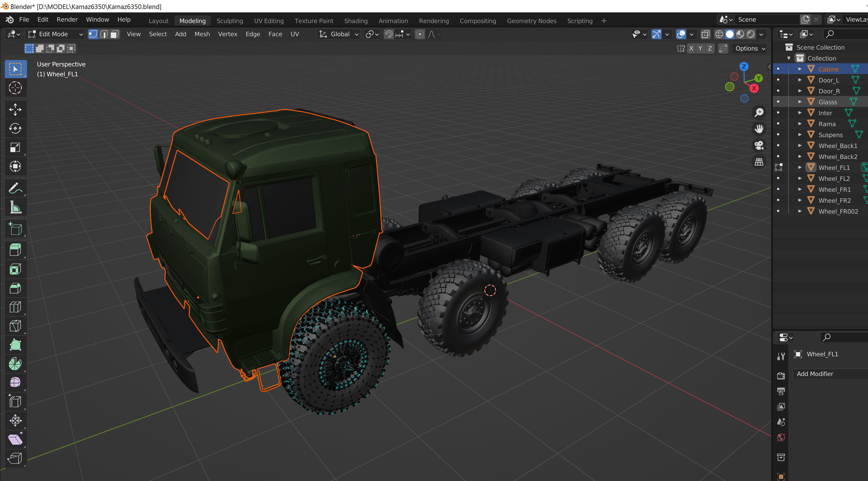Switch to face select mode
Screen dimensions: 868x481
point(115,34)
